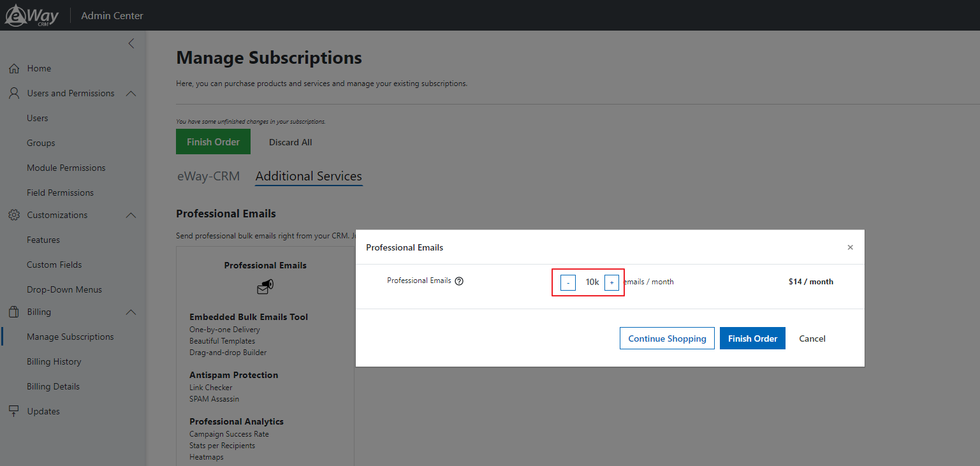Collapse the sidebar with the chevron arrow
Screen dimensions: 980x466
pos(131,43)
